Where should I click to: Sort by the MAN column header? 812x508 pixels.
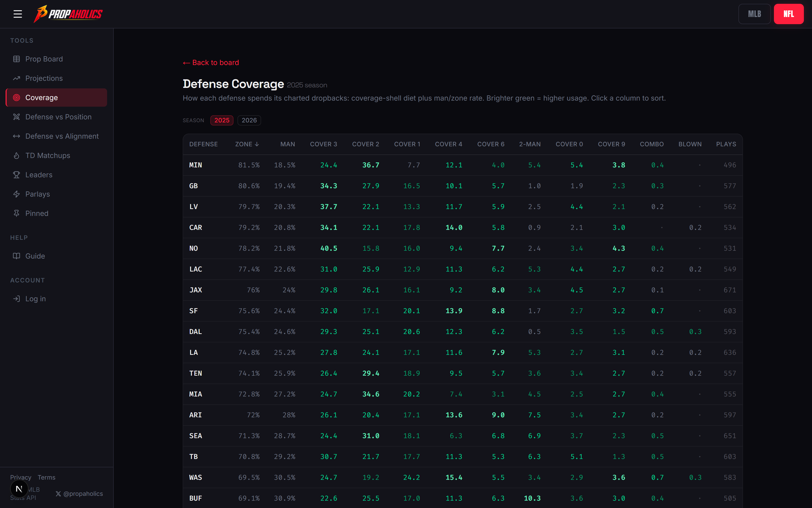point(287,144)
